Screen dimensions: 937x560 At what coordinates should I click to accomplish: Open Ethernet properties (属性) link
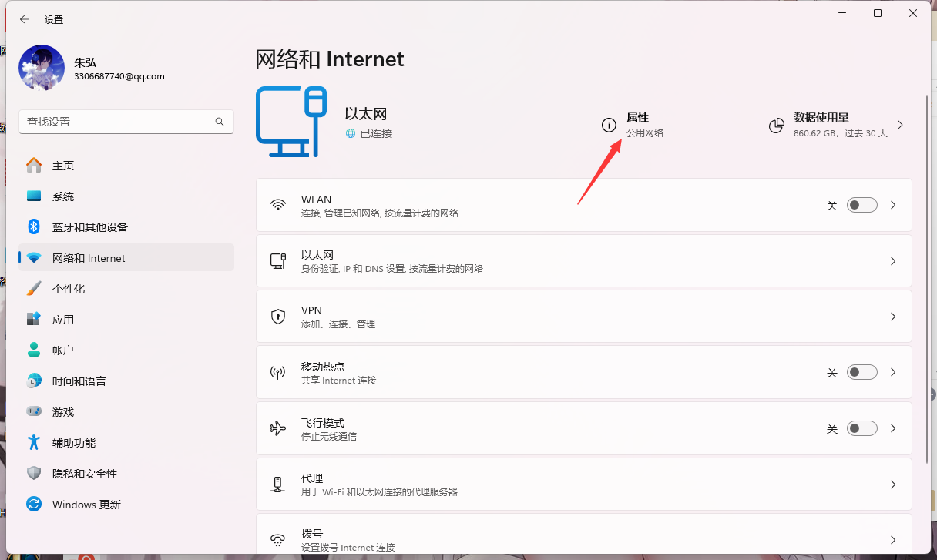pyautogui.click(x=637, y=118)
